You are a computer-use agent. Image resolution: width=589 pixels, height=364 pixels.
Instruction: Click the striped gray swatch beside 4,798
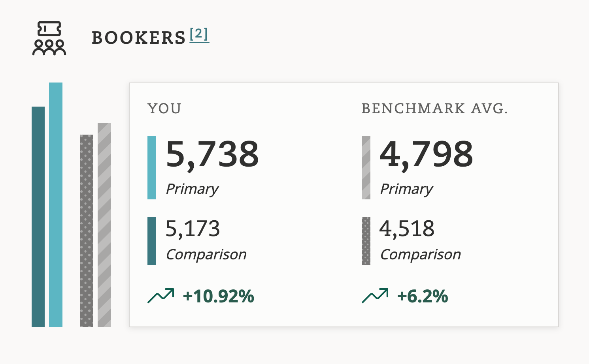click(x=366, y=167)
